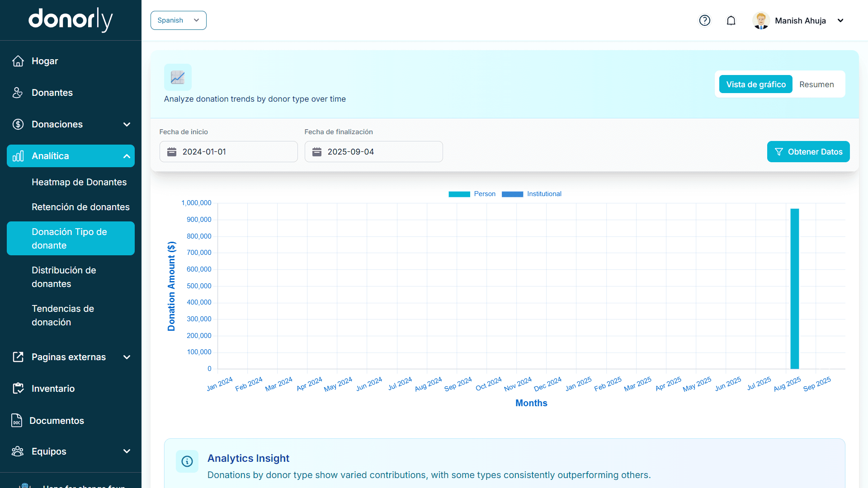The height and width of the screenshot is (488, 868).
Task: Click the Obtener Datos button
Action: click(808, 152)
